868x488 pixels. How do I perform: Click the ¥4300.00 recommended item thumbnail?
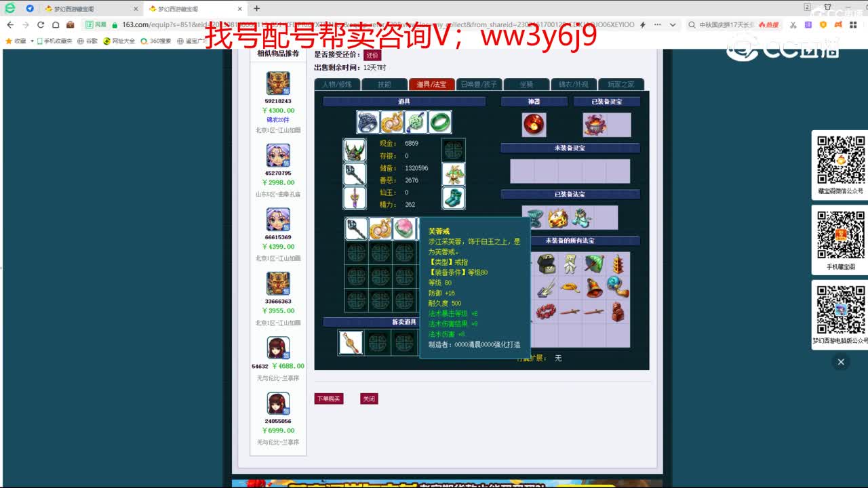[277, 84]
